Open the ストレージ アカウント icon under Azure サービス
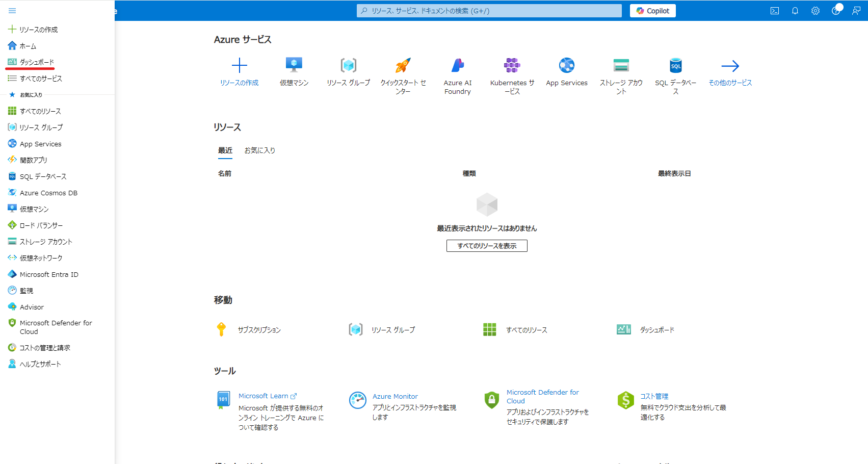Viewport: 868px width, 464px height. pyautogui.click(x=621, y=65)
